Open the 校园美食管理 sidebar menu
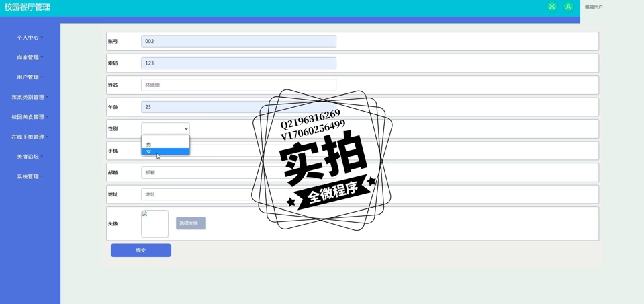The height and width of the screenshot is (304, 644). [x=30, y=117]
